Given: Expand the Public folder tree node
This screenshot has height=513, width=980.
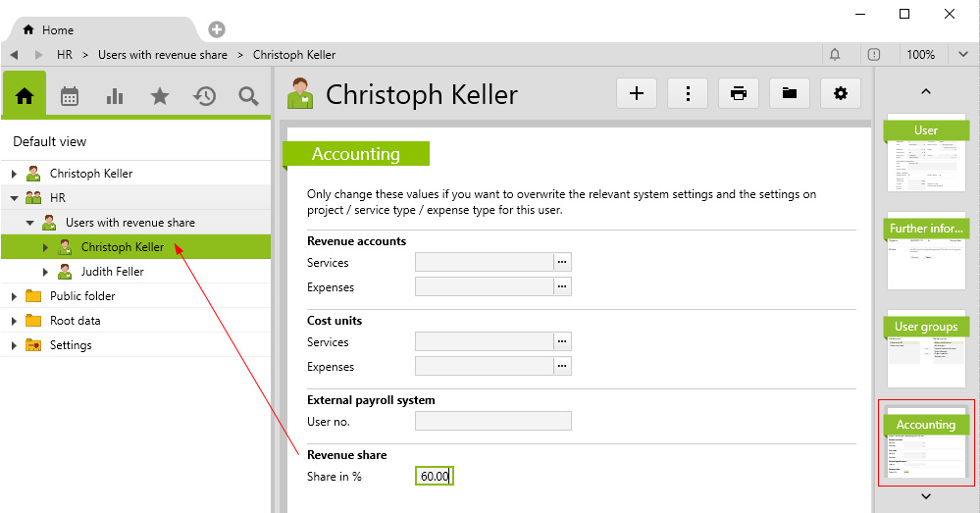Looking at the screenshot, I should [x=14, y=296].
